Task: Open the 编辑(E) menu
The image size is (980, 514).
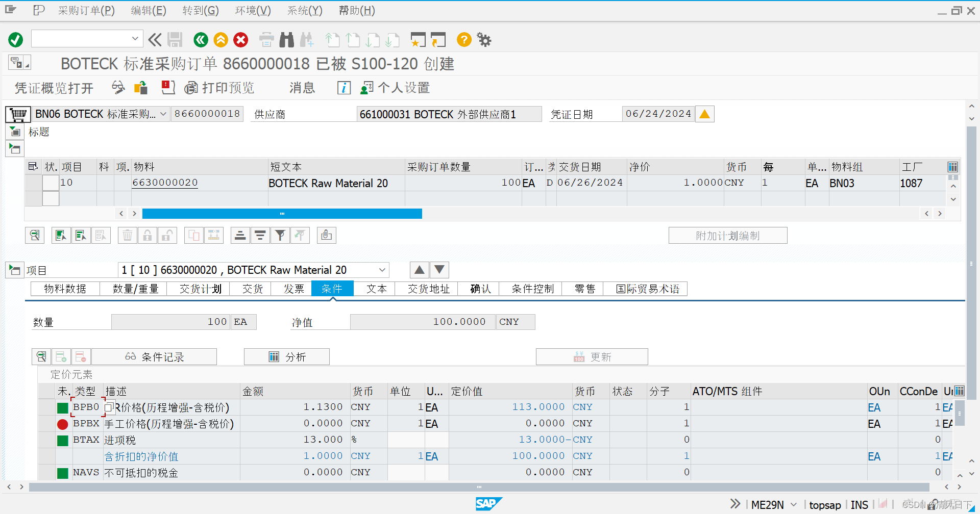Action: 149,10
